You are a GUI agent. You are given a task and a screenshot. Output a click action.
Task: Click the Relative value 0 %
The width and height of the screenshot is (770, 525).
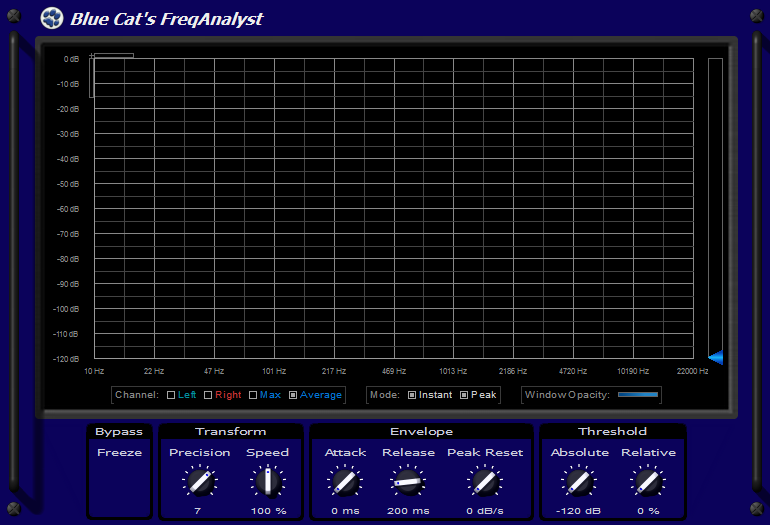tap(648, 511)
